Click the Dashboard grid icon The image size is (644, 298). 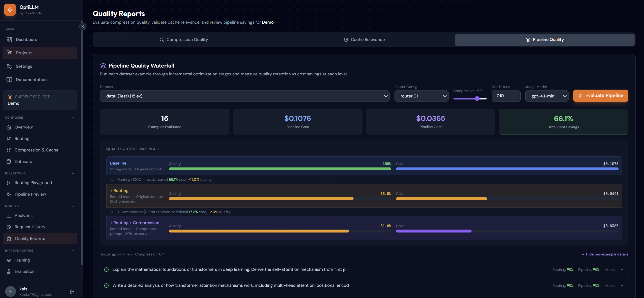click(9, 39)
